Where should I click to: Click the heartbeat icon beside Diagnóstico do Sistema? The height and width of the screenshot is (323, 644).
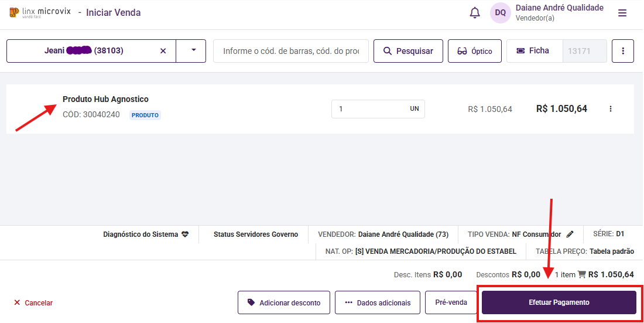pos(185,234)
